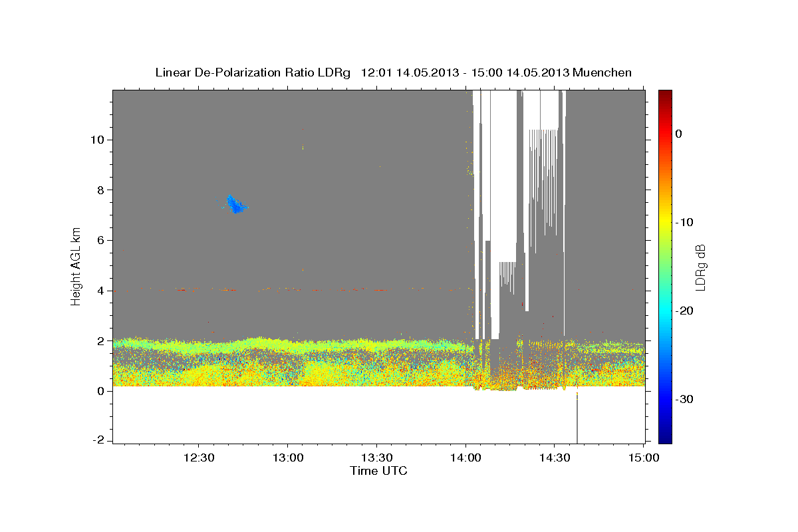Click the dark blue bottom of colorbar
Viewport: 798px width, 532px height.
665,436
